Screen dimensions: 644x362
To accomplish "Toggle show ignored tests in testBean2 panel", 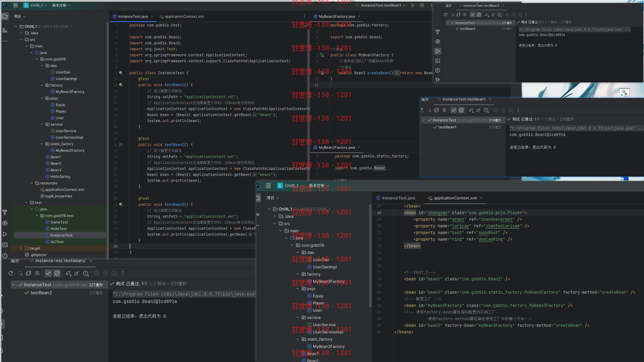I will click(x=57, y=273).
